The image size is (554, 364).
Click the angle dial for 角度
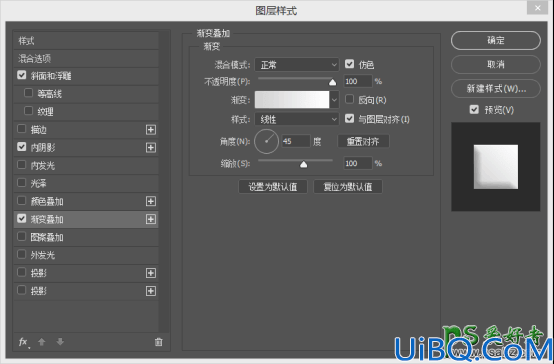coord(266,141)
